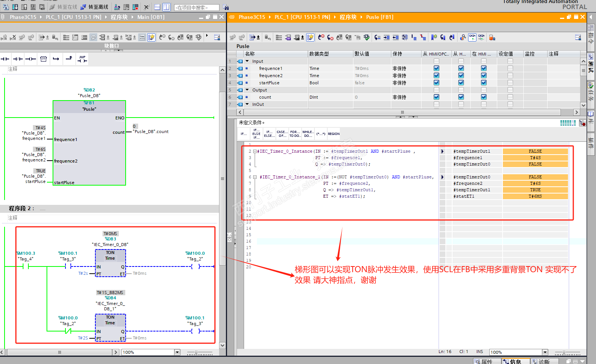Insert an empty box instruction
The width and height of the screenshot is (596, 364).
[x=44, y=59]
